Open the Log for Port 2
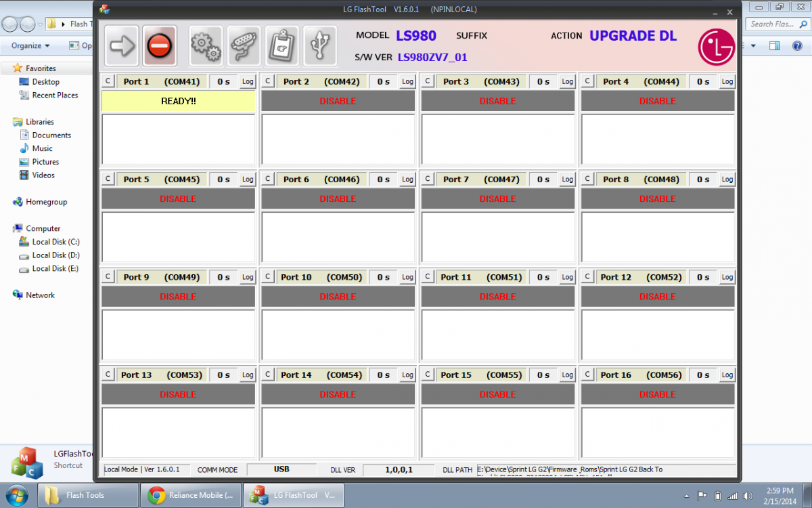812x508 pixels. 407,81
